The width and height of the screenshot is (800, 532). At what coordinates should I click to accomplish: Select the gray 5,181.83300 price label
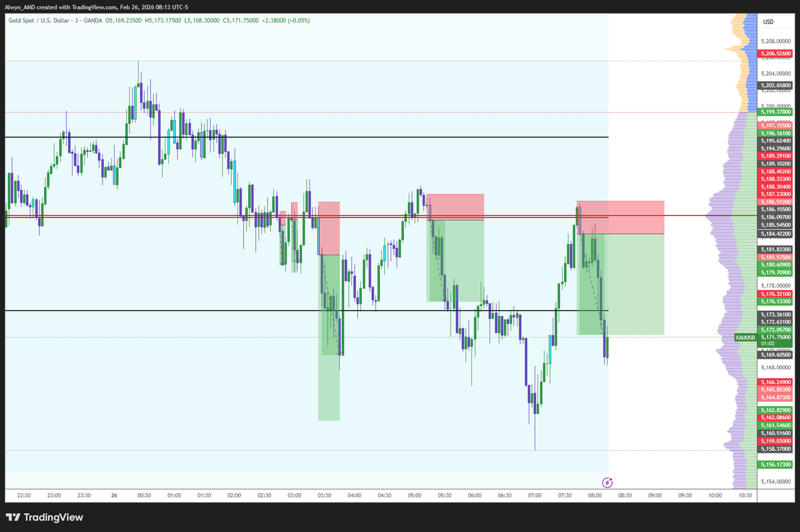775,249
